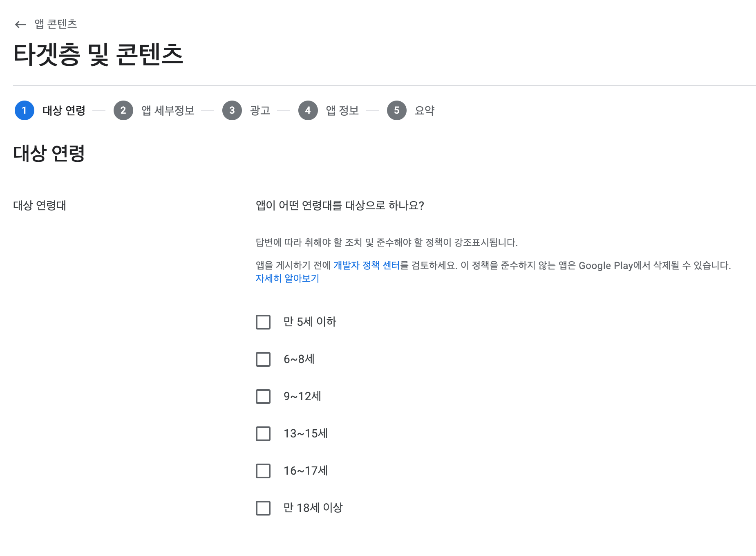756x556 pixels.
Task: Click the step 5 circle icon
Action: click(397, 110)
